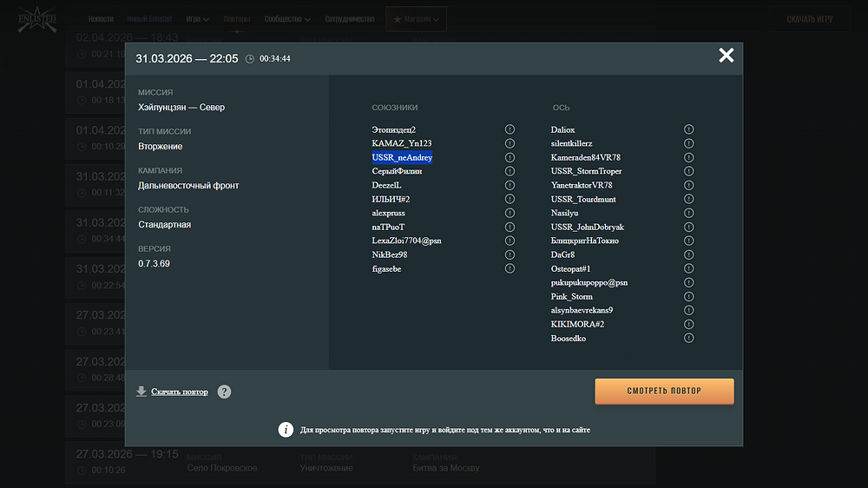Image resolution: width=868 pixels, height=488 pixels.
Task: Click the Скачать игру button
Action: (x=809, y=19)
